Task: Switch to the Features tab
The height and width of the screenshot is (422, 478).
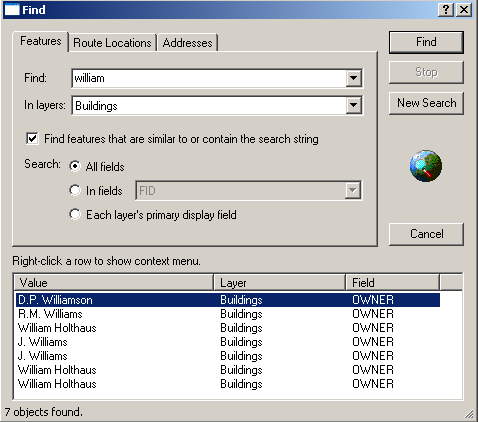Action: click(41, 41)
